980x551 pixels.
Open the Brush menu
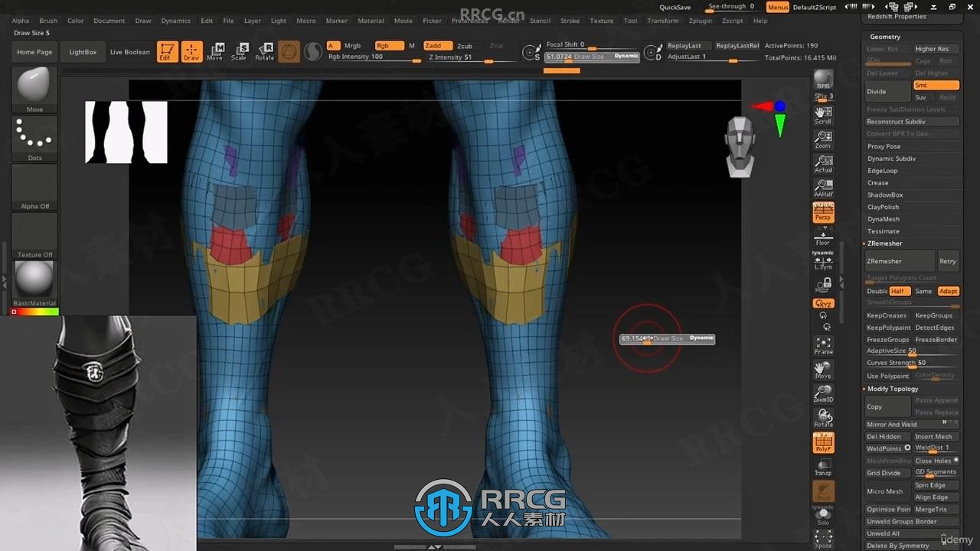(48, 21)
